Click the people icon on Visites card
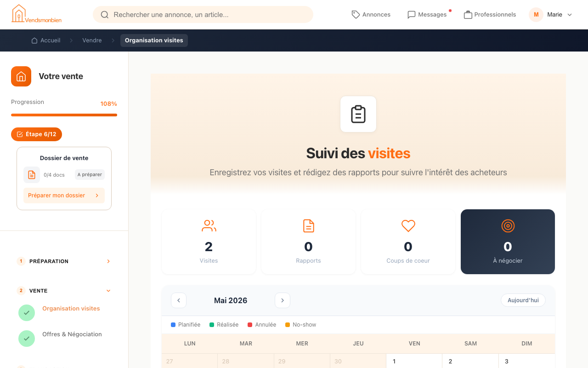The width and height of the screenshot is (588, 368). coord(209,226)
